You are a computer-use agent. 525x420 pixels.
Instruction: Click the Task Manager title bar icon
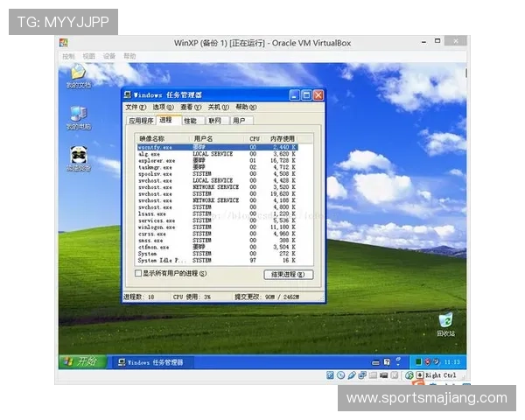point(128,95)
